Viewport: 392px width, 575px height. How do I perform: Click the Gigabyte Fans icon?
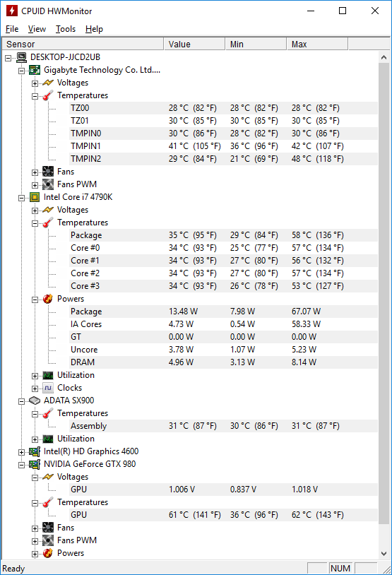(x=48, y=172)
